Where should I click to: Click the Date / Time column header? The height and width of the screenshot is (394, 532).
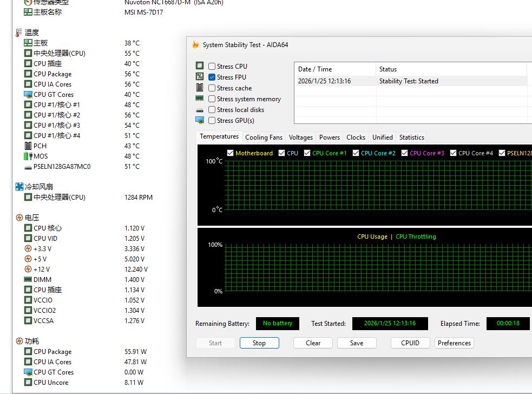335,69
